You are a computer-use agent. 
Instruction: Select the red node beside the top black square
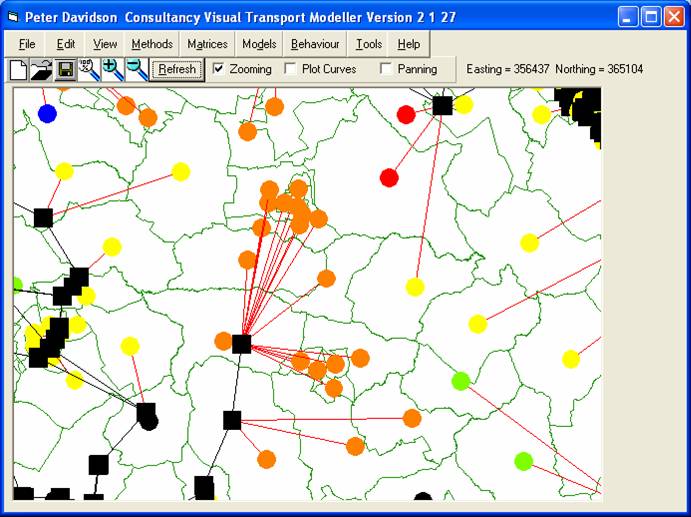pyautogui.click(x=406, y=115)
